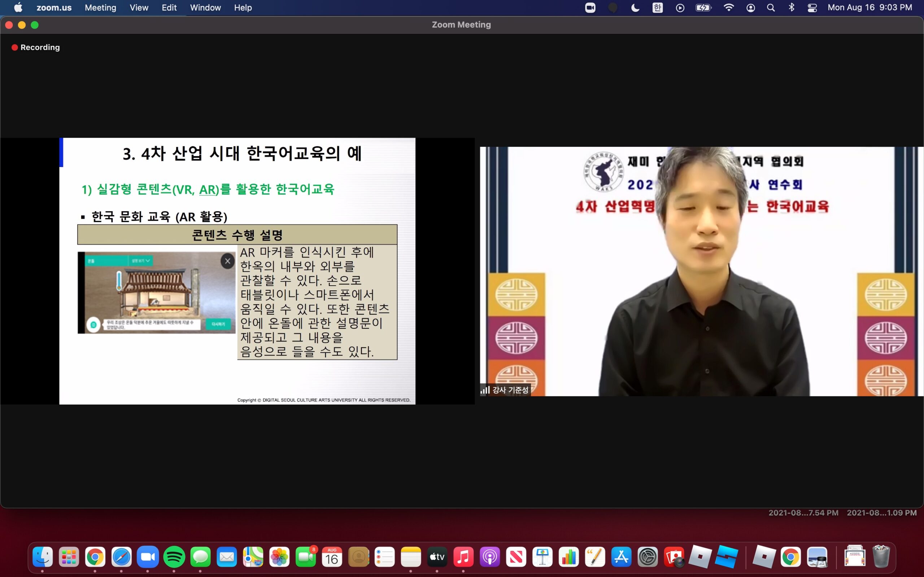The image size is (924, 577).
Task: Click battery charging status indicator
Action: pyautogui.click(x=703, y=8)
